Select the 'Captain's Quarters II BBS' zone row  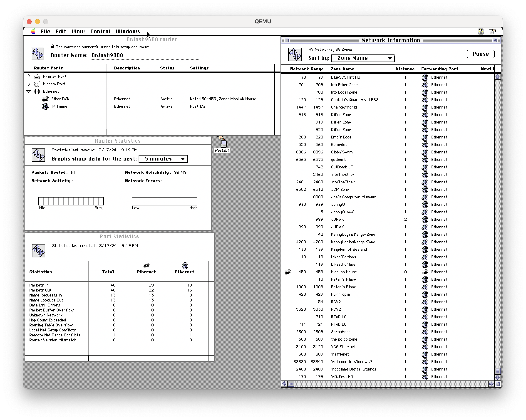(x=388, y=100)
